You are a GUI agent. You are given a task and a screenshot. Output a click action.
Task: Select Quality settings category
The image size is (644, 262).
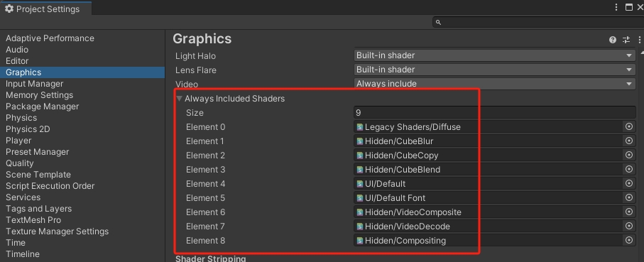click(x=20, y=163)
